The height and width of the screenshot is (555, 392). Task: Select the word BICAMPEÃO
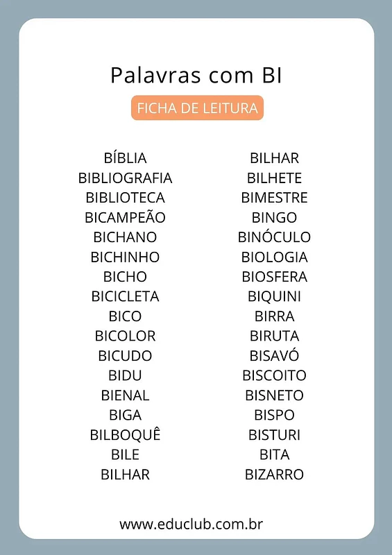point(125,217)
